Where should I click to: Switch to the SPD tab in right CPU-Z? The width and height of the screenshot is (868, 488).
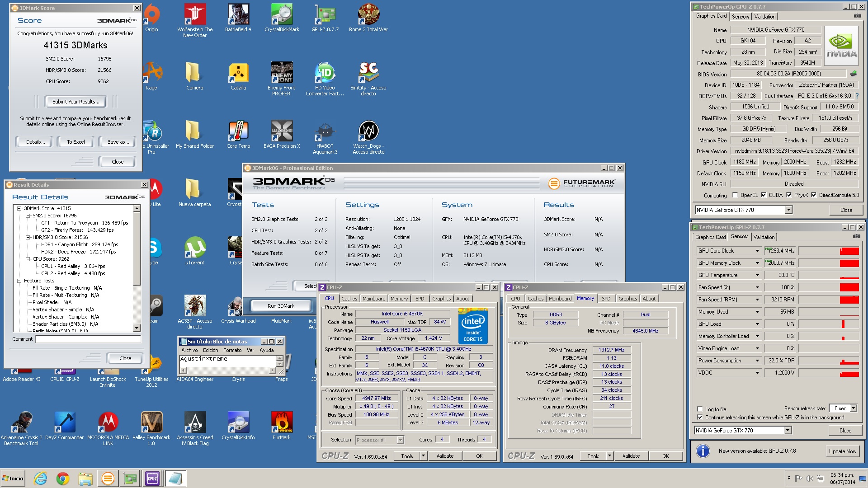click(606, 299)
